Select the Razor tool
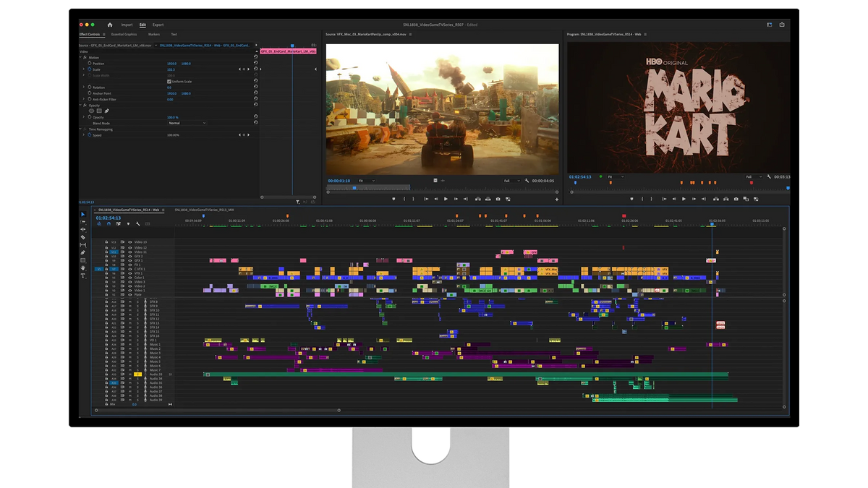Viewport: 868px width, 488px height. [x=82, y=237]
